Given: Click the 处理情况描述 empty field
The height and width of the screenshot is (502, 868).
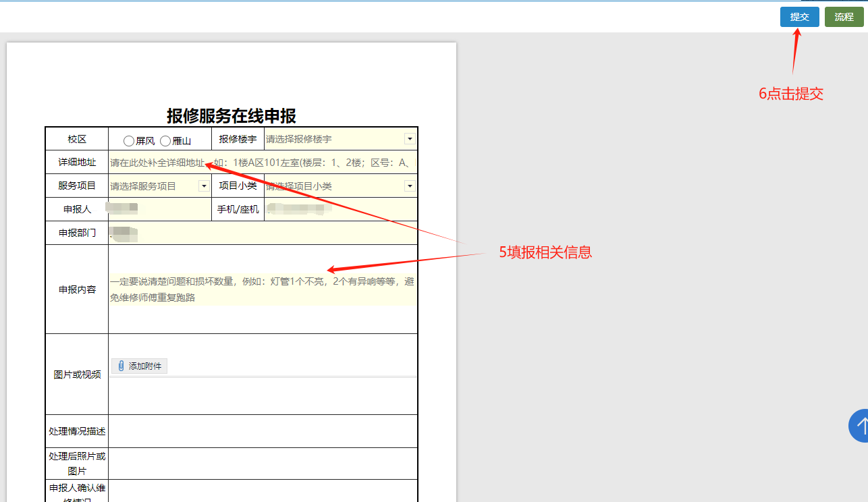Looking at the screenshot, I should tap(263, 431).
